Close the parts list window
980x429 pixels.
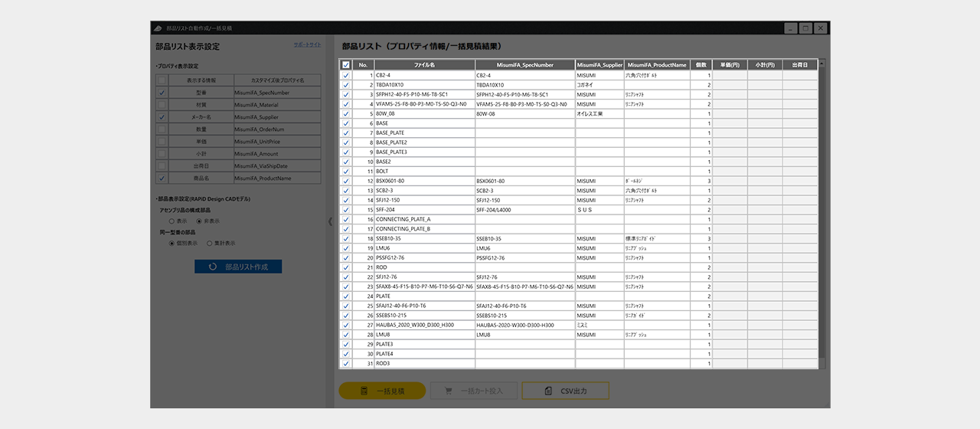(x=821, y=28)
